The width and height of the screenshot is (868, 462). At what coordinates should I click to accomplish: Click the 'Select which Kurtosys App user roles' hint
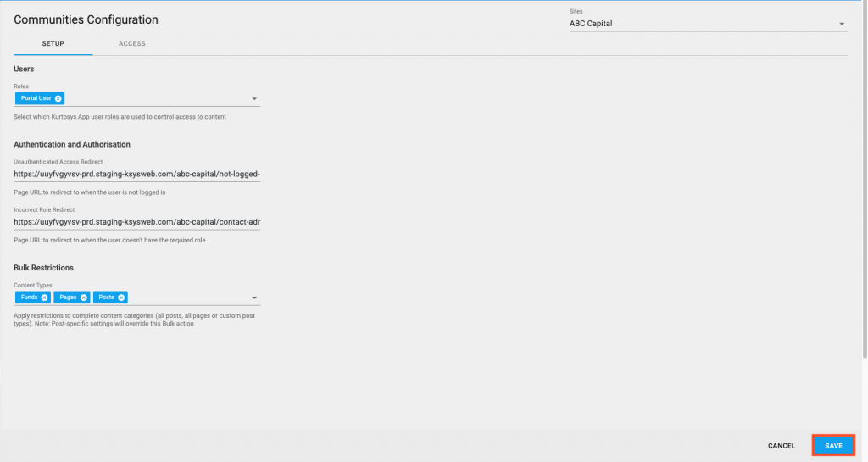120,117
